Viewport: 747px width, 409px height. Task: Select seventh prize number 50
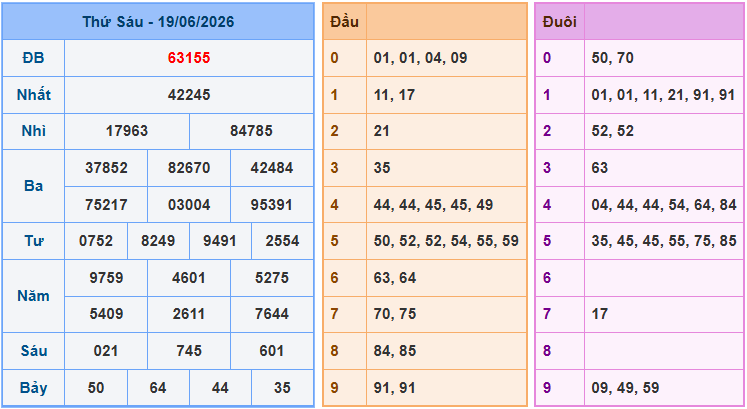[x=96, y=388]
